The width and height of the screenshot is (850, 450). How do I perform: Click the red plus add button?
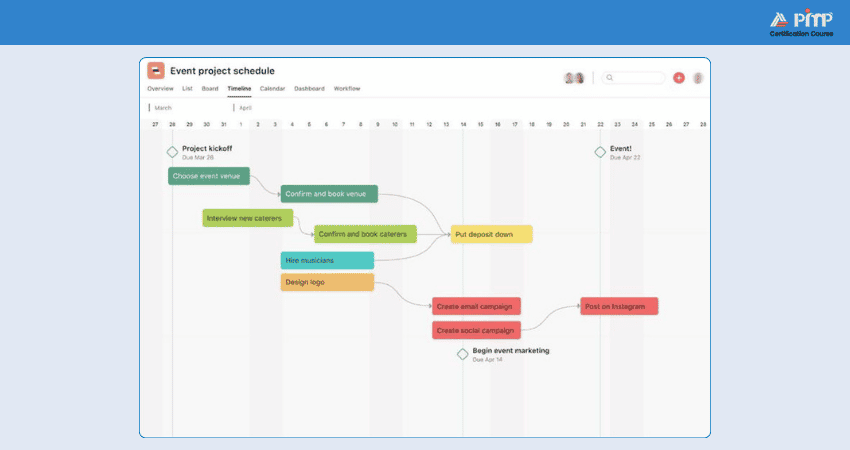[679, 78]
